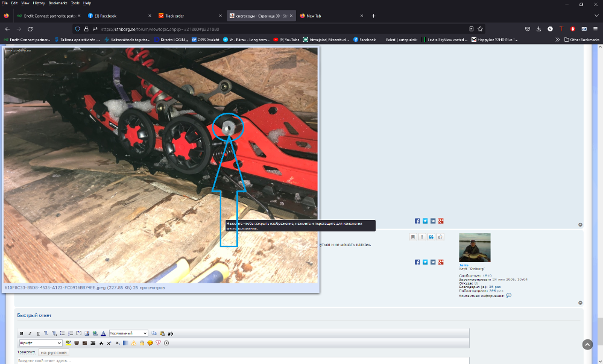Open Janis user profile link
This screenshot has width=603, height=364.
point(463,265)
